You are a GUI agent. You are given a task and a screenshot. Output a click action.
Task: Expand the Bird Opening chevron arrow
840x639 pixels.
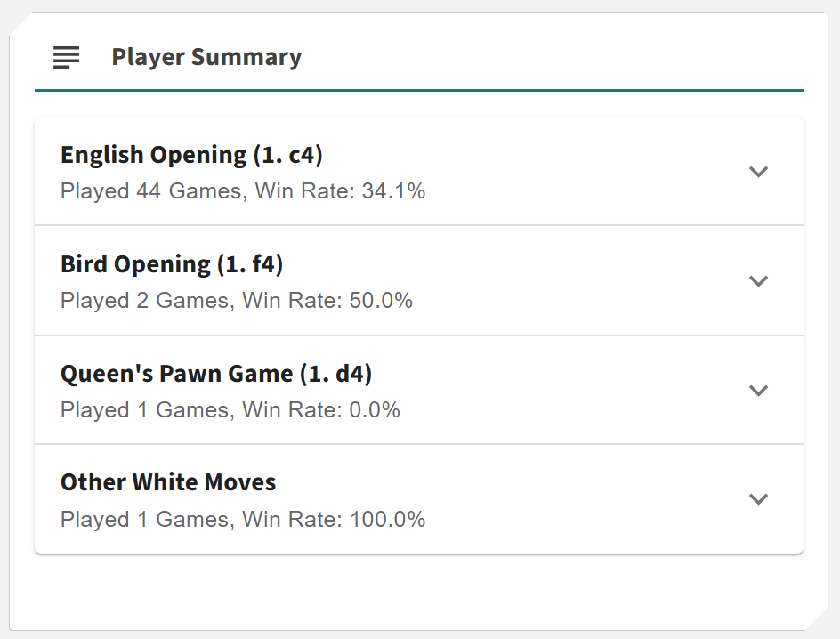tap(758, 281)
